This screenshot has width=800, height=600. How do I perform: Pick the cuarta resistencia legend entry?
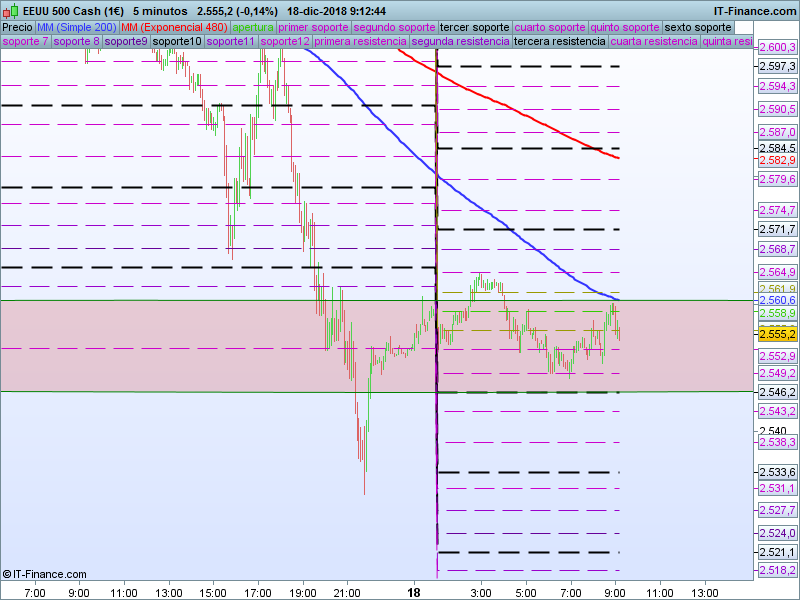[654, 41]
